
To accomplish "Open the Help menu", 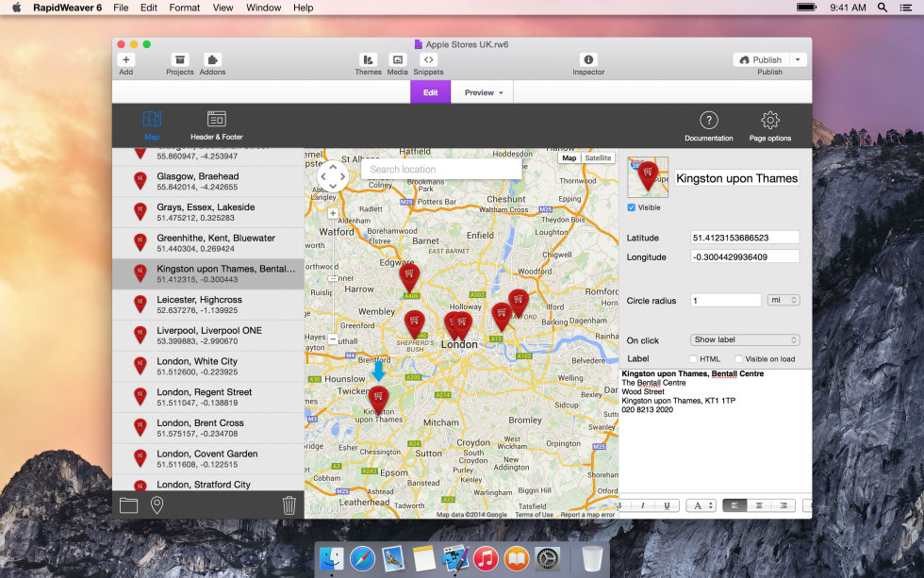I will coord(303,8).
